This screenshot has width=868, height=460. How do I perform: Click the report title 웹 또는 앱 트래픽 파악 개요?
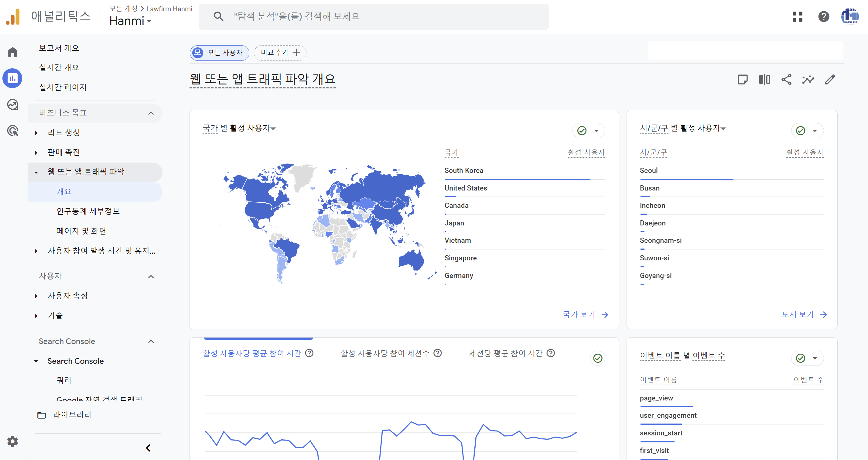262,80
